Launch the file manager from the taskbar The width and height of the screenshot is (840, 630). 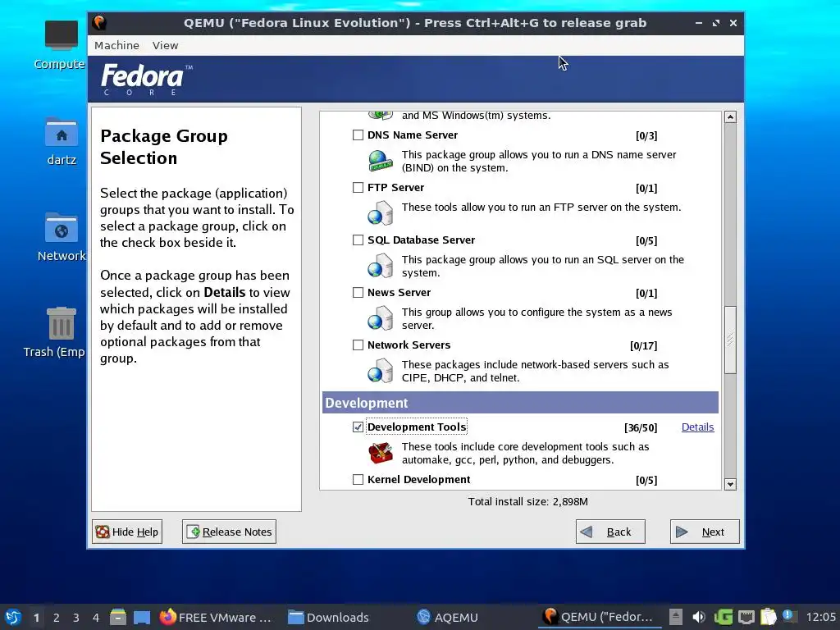click(118, 617)
